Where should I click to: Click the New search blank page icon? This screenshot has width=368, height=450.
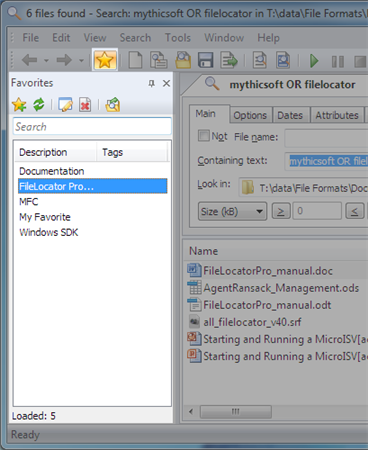[135, 60]
